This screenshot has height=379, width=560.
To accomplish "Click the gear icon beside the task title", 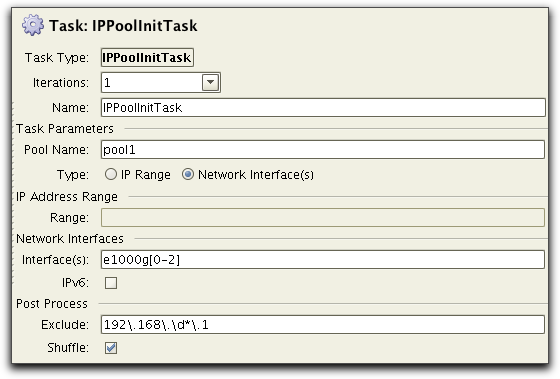I will [x=33, y=25].
